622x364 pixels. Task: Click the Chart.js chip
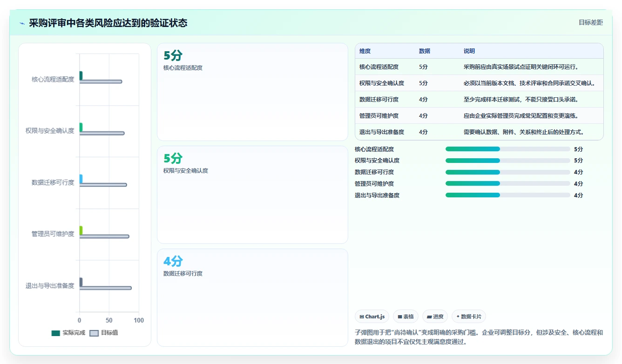(372, 317)
